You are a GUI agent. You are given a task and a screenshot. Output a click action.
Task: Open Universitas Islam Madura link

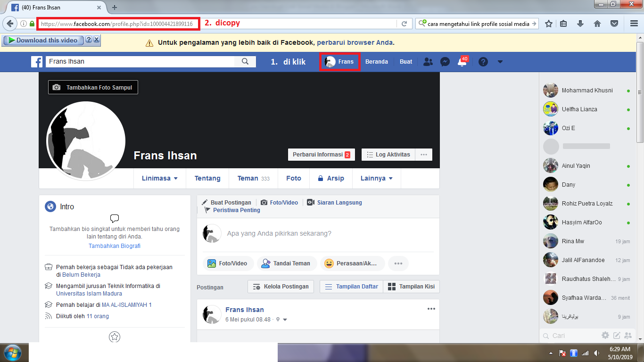click(x=89, y=294)
